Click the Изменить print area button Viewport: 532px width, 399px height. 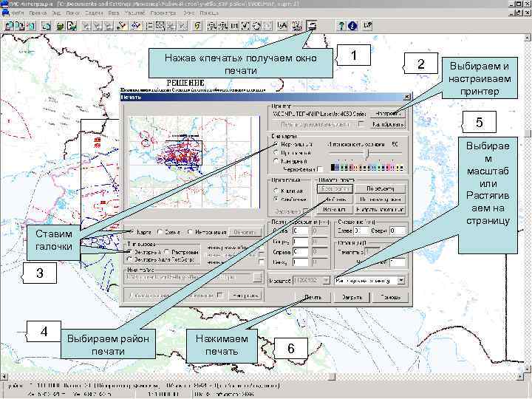335,210
